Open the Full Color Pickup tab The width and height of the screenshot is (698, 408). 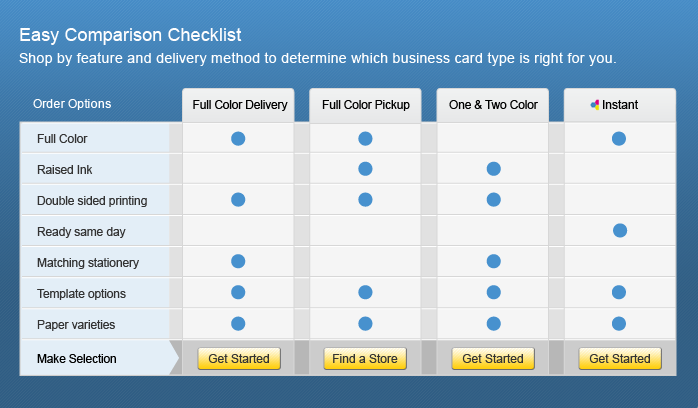[365, 105]
